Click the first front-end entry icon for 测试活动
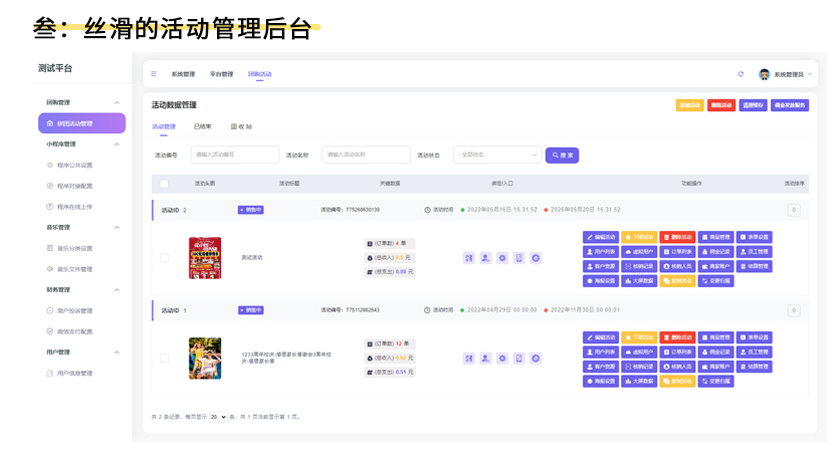The image size is (840, 456). [468, 258]
